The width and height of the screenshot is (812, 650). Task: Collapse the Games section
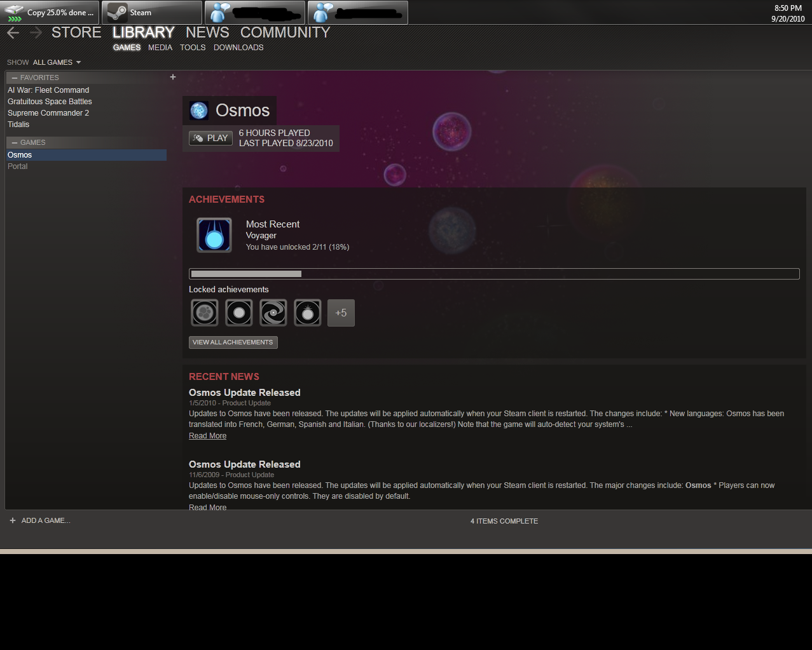point(15,142)
